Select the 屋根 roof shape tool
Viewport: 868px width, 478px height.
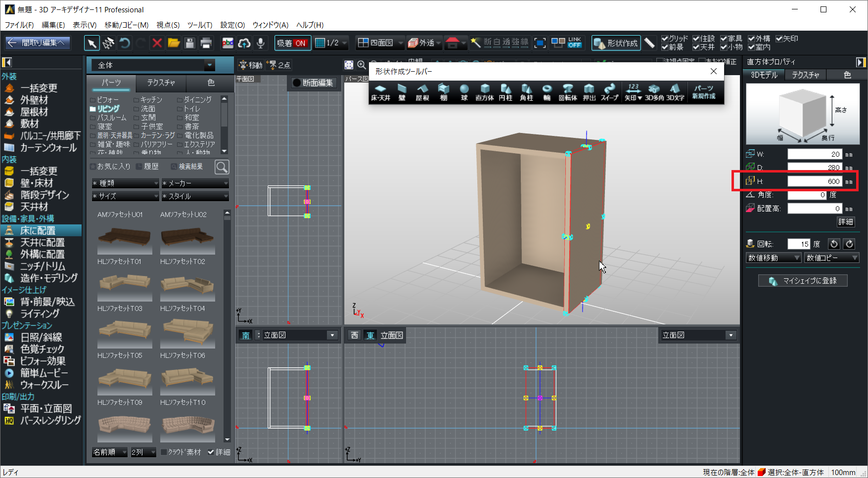422,92
